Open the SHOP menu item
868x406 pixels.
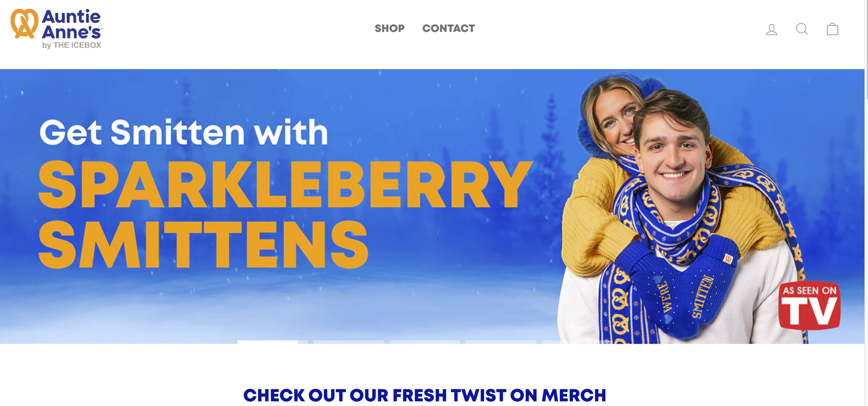pyautogui.click(x=390, y=28)
